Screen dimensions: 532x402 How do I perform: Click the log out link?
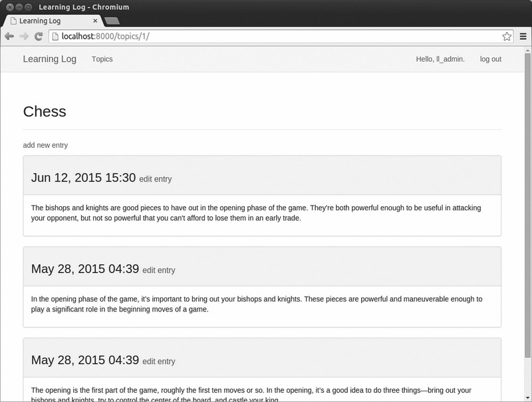491,59
